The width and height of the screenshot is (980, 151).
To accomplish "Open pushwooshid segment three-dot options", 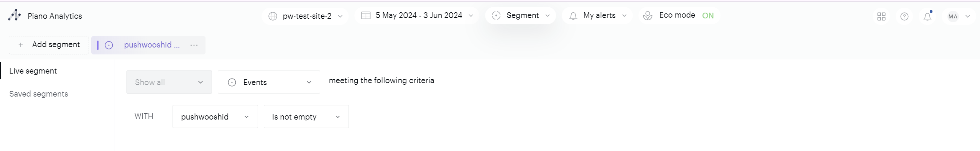I will [x=194, y=45].
